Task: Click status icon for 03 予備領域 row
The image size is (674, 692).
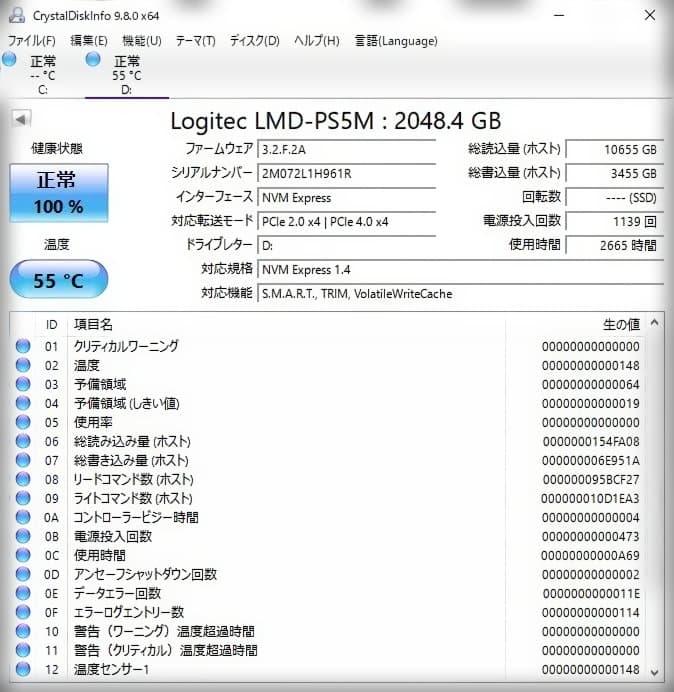Action: click(23, 384)
